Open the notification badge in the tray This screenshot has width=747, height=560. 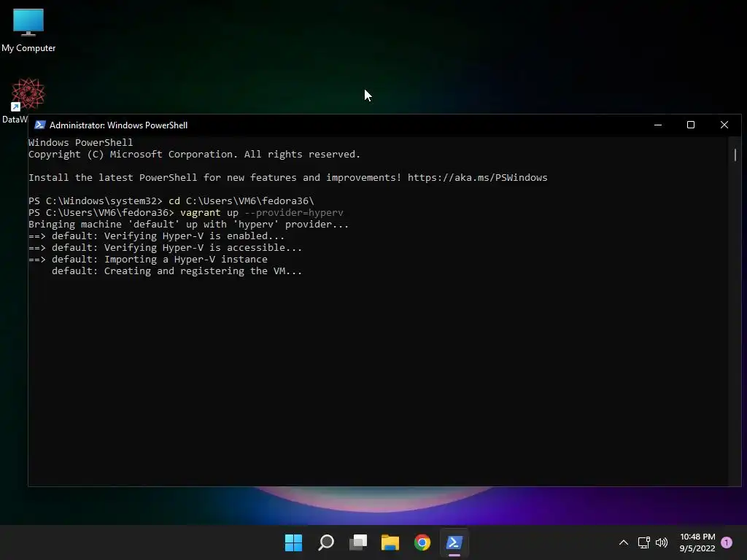(727, 542)
